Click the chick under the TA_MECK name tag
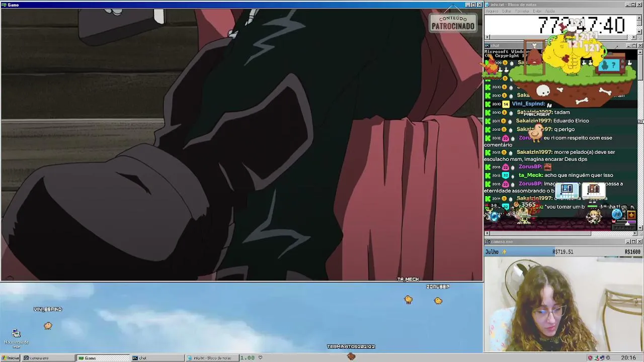The image size is (644, 362). pos(408,300)
